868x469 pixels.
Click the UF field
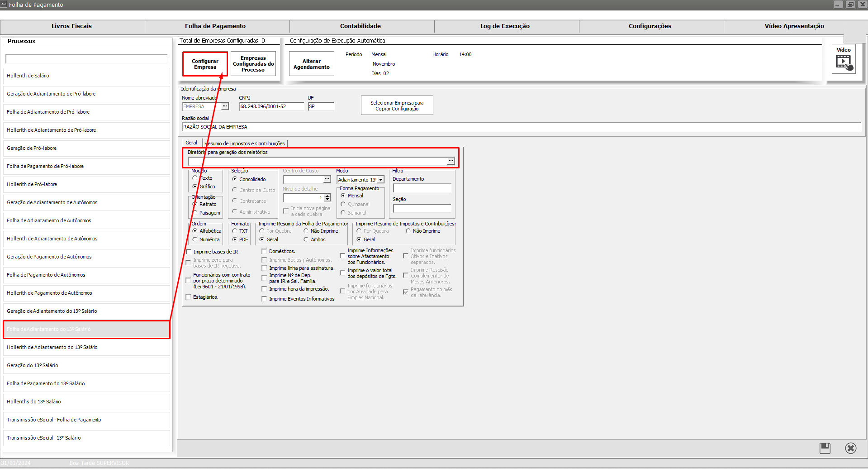point(321,106)
